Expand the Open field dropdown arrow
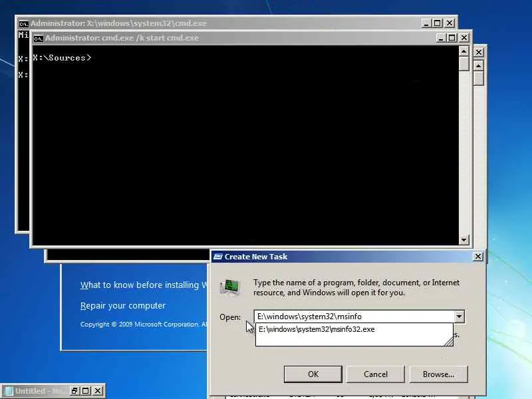The width and height of the screenshot is (532, 399). point(459,317)
